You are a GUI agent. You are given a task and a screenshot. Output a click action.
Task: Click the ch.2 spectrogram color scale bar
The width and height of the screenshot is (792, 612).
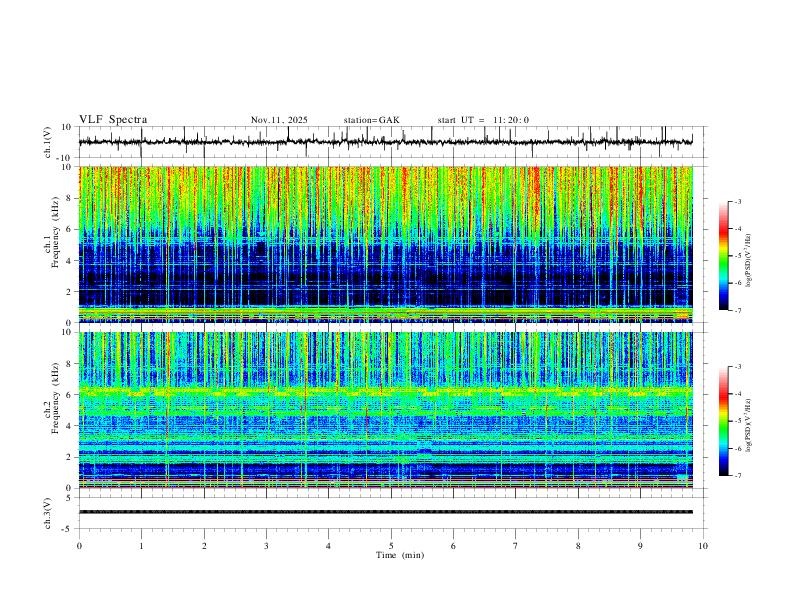pyautogui.click(x=724, y=421)
